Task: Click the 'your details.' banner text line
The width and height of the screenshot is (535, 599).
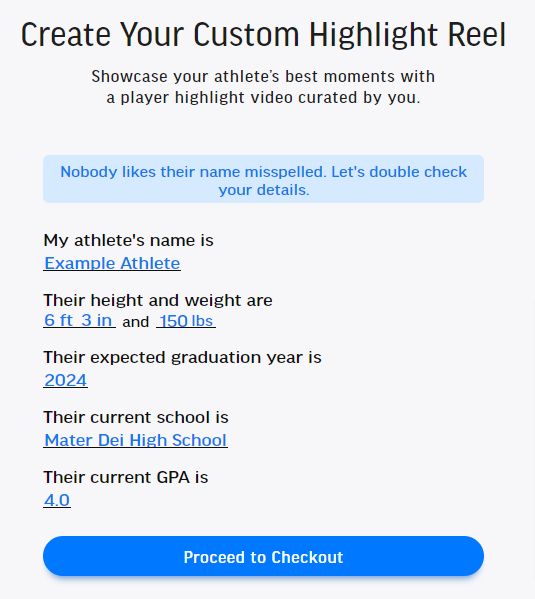Action: click(264, 190)
